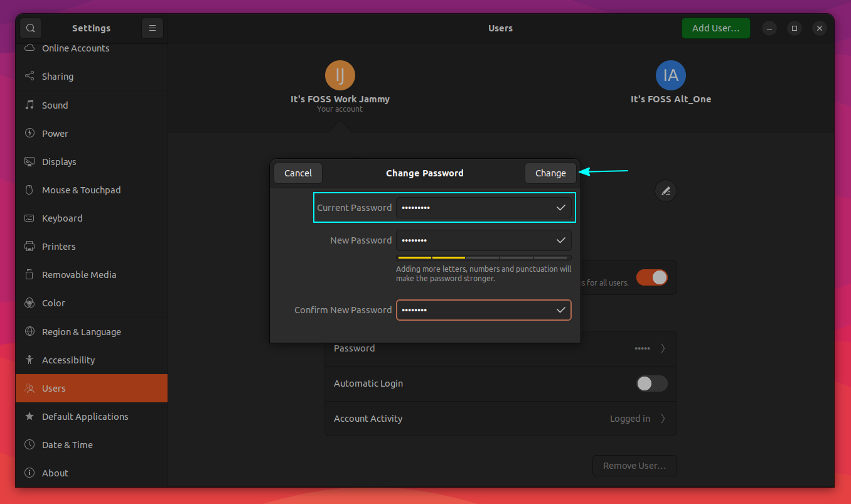Click the Displays monitor icon
Image resolution: width=851 pixels, height=504 pixels.
[29, 161]
